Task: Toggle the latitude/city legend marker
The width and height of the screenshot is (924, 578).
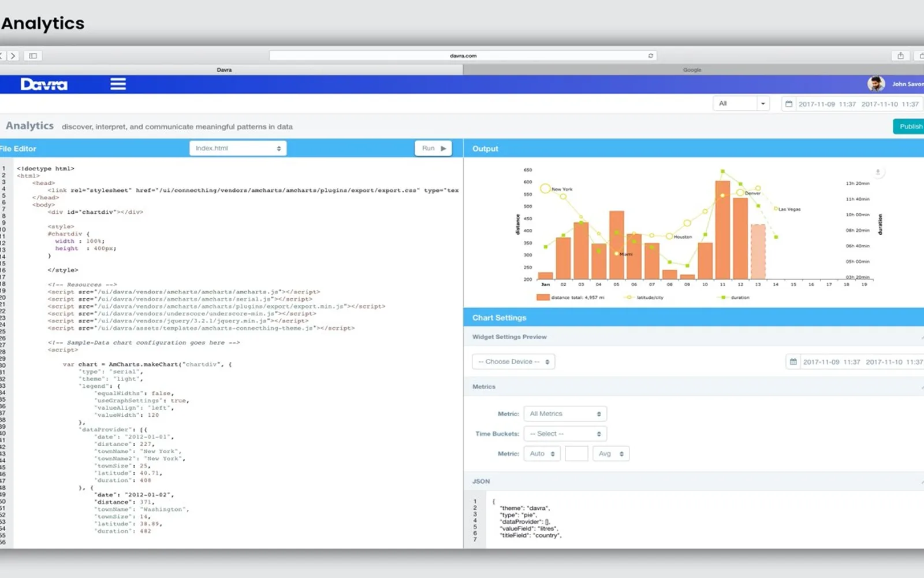Action: coord(628,297)
